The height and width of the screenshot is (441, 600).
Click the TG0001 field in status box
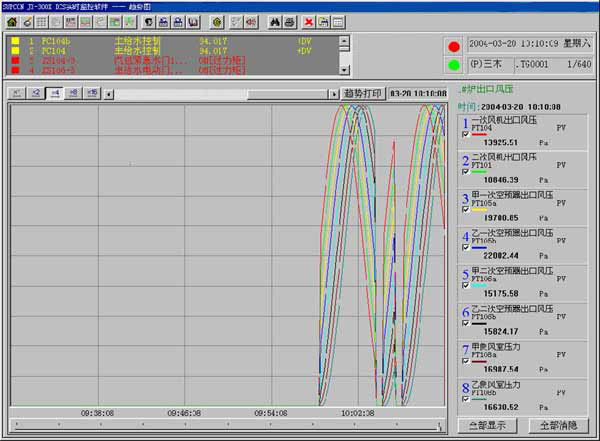click(532, 64)
